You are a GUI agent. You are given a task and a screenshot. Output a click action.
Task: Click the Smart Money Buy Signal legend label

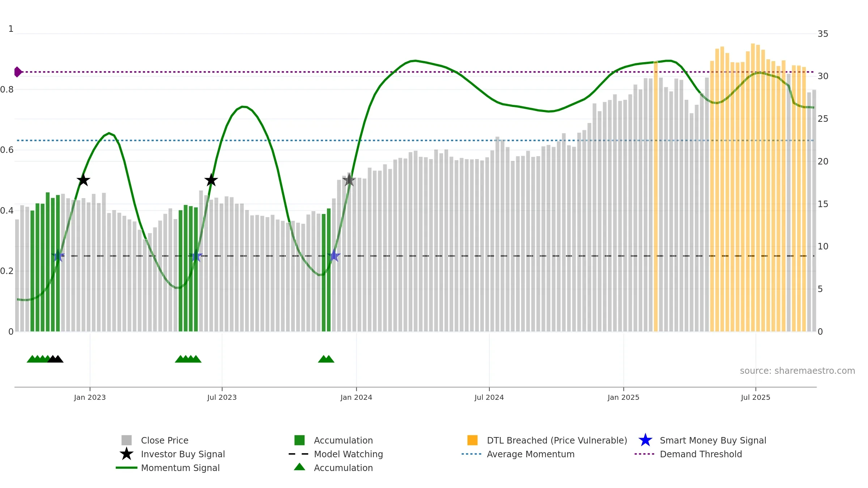(x=713, y=440)
